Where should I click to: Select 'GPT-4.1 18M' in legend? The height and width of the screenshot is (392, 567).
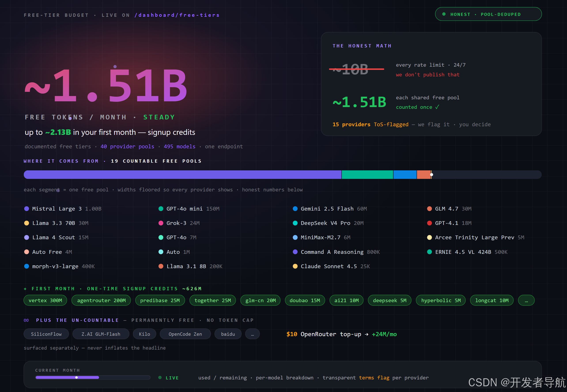[x=449, y=223]
